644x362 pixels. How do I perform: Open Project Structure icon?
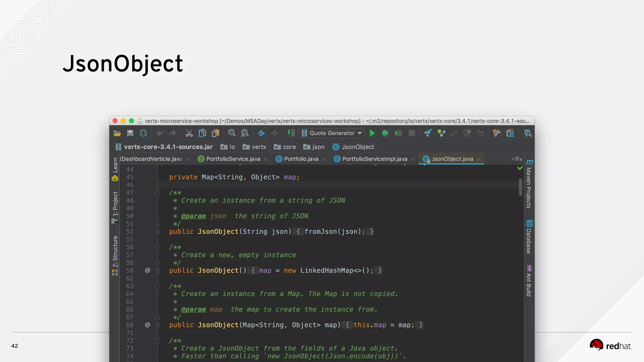[510, 133]
